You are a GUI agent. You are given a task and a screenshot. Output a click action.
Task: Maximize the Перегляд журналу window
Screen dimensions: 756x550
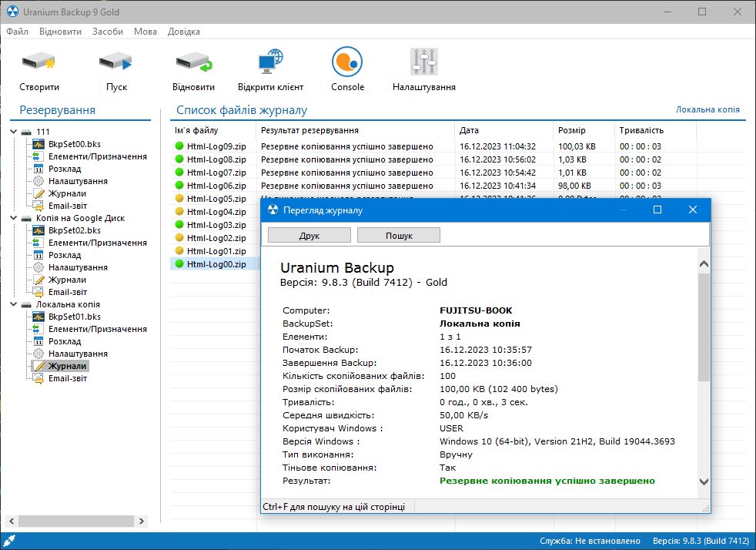pyautogui.click(x=657, y=210)
